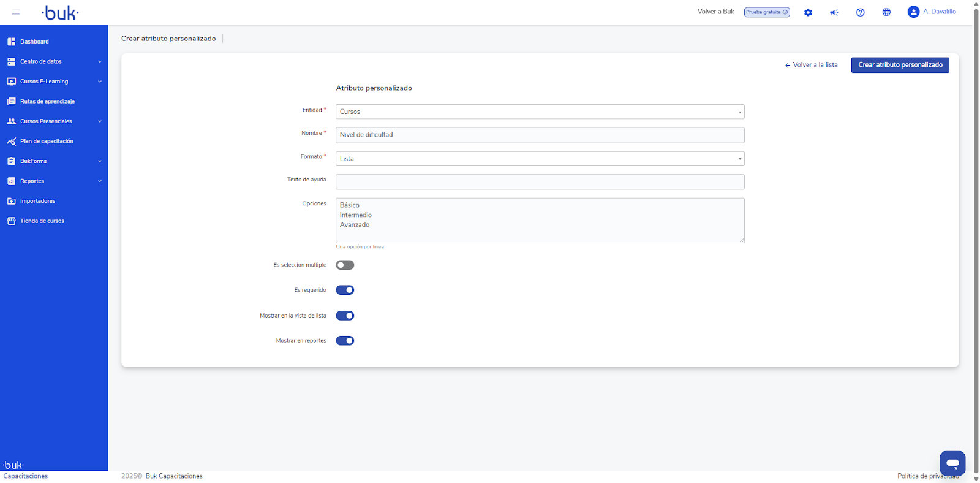Disable Mostrar en reportes toggle
This screenshot has width=980, height=483.
[x=345, y=341]
